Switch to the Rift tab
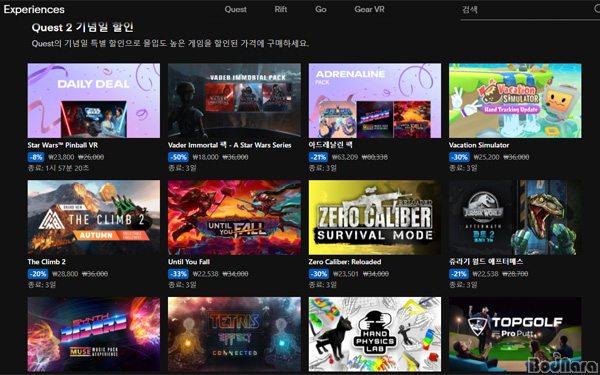This screenshot has height=375, width=600. click(281, 9)
